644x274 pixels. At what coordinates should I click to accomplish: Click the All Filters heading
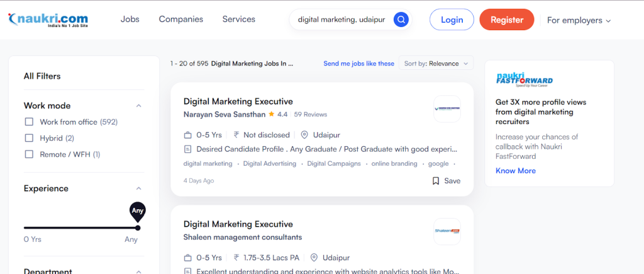point(42,76)
